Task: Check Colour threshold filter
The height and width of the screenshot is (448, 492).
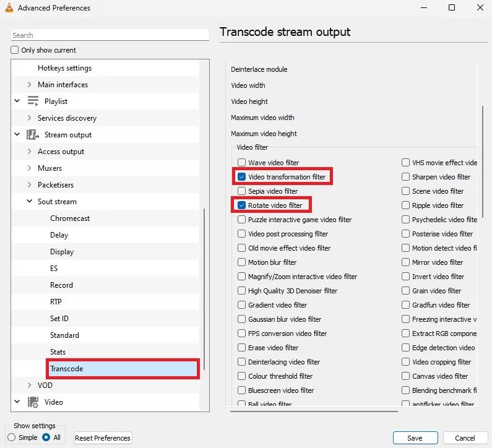Action: pyautogui.click(x=241, y=376)
